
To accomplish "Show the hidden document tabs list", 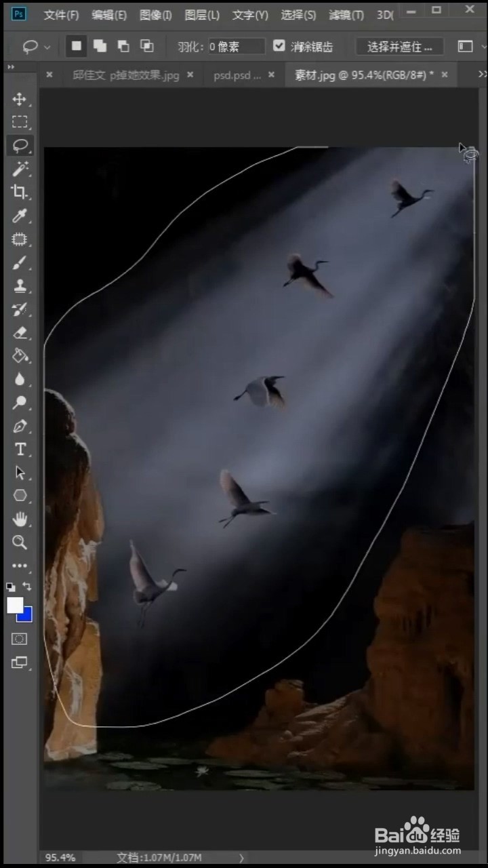I will coord(482,74).
